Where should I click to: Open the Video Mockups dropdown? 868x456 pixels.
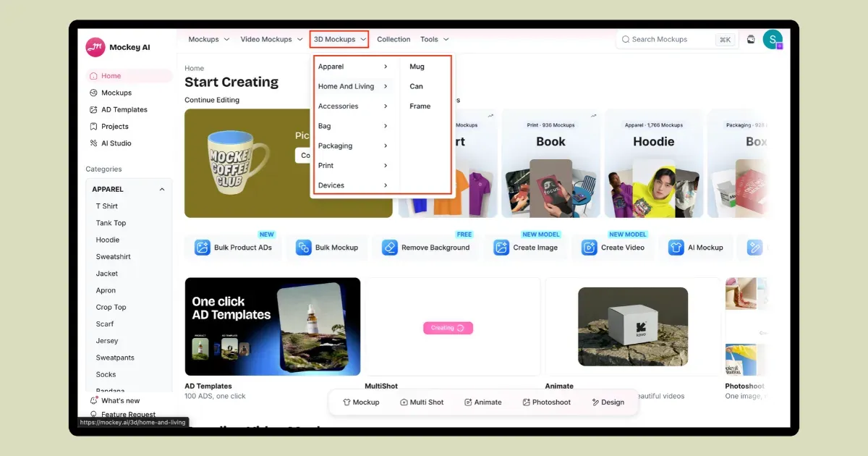click(x=271, y=40)
